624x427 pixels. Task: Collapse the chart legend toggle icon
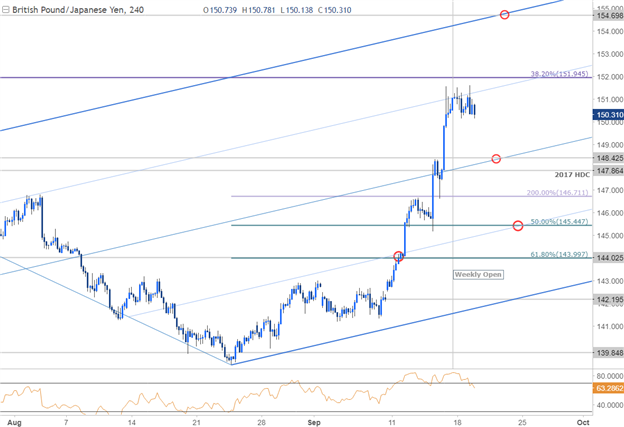[x=6, y=10]
